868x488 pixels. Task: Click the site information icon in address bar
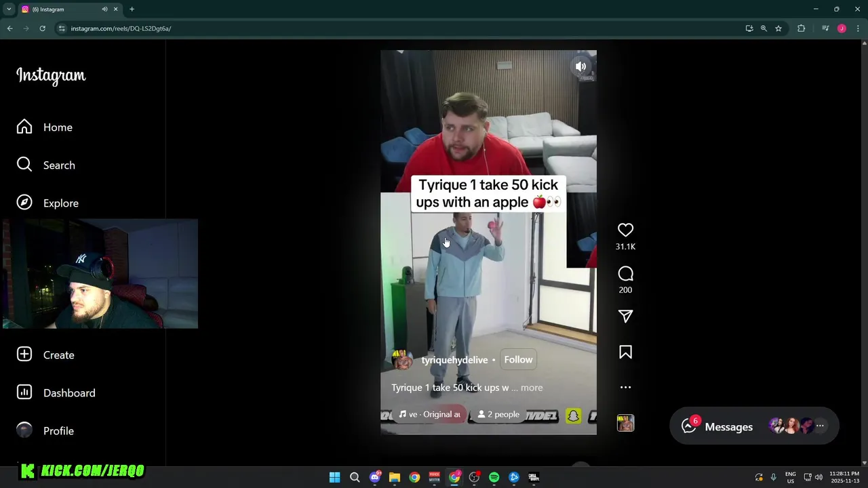[62, 28]
